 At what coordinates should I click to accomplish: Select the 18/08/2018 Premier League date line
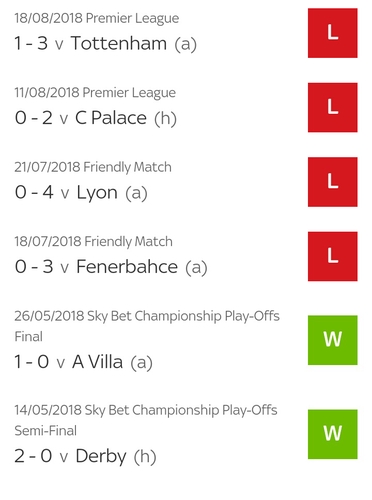pos(97,18)
